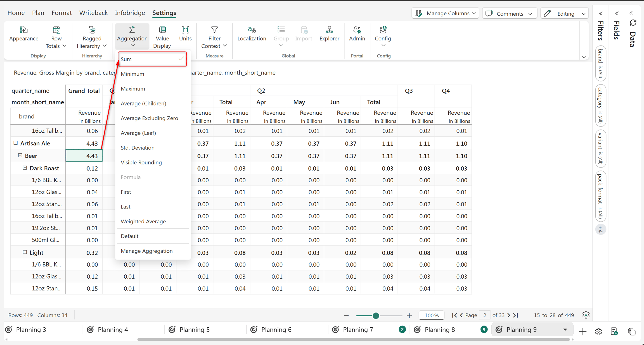Adjust the zoom slider handle
Screen dimensions: 644x345
[x=376, y=315]
